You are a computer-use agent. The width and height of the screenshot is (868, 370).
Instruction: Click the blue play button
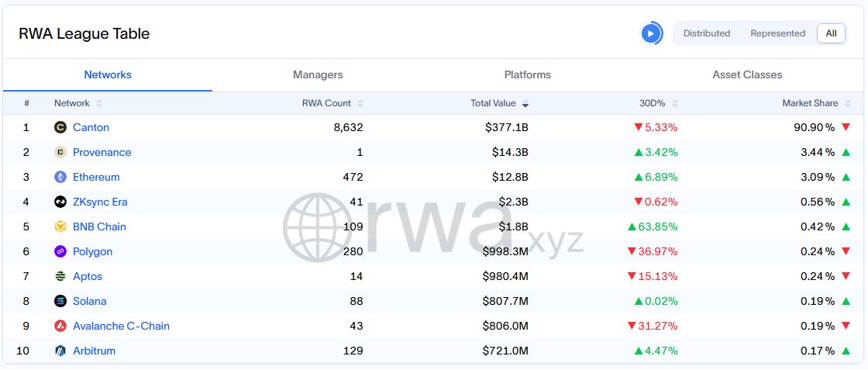coord(651,33)
